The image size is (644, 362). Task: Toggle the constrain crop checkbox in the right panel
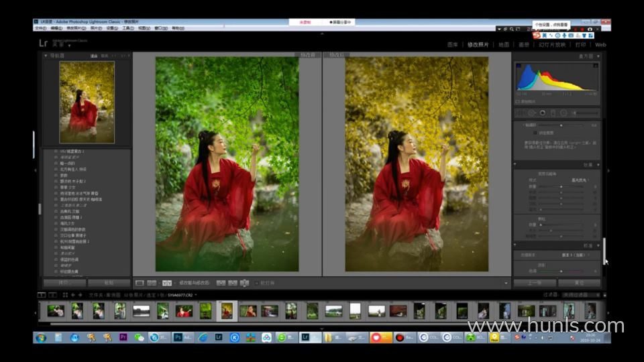(x=534, y=133)
